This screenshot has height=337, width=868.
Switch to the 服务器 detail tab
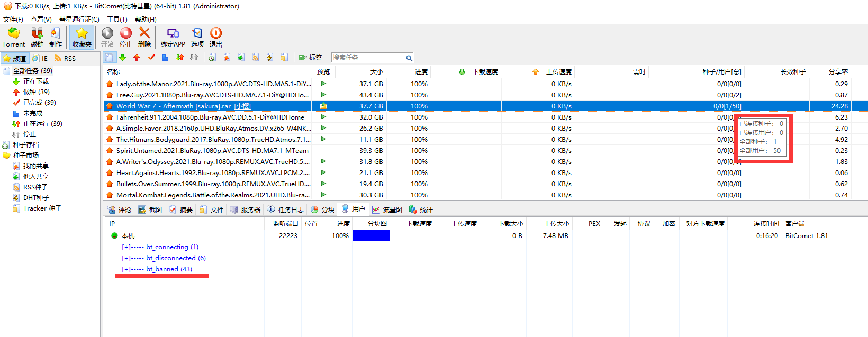pyautogui.click(x=245, y=210)
